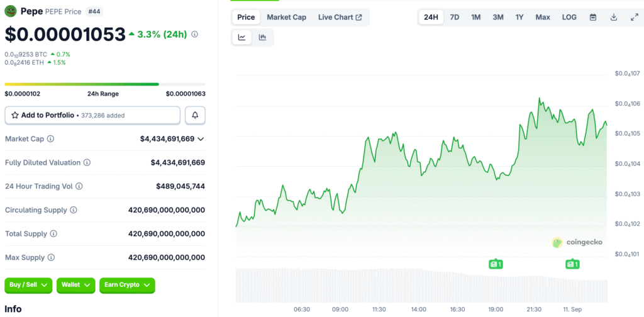
Task: Open Max Supply info icon
Action: 51,257
